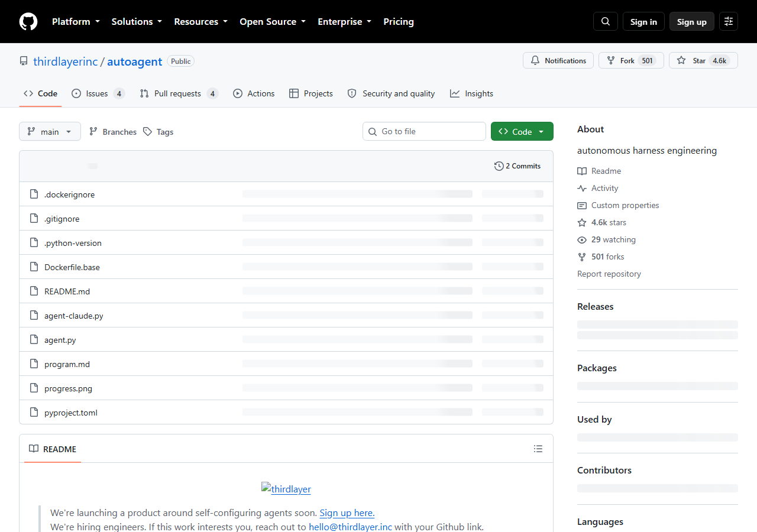Click the star icon beside 4.6k stars
This screenshot has height=532, width=757.
582,223
